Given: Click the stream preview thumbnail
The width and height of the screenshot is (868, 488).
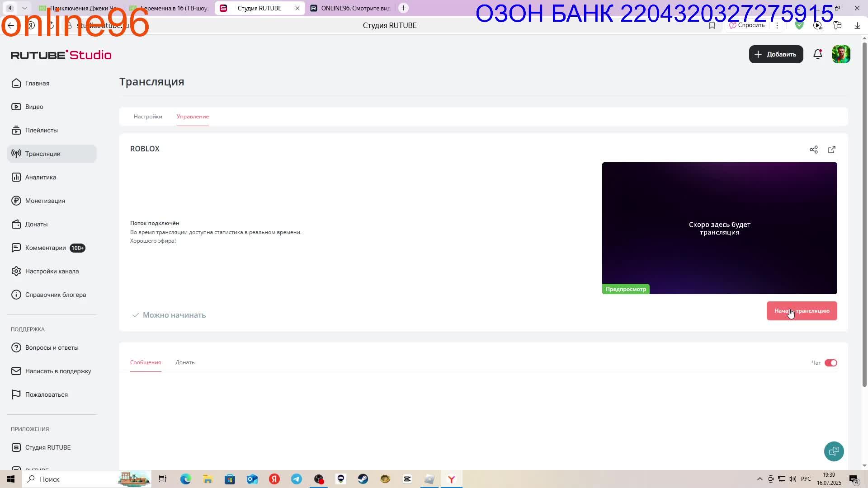Looking at the screenshot, I should click(719, 228).
